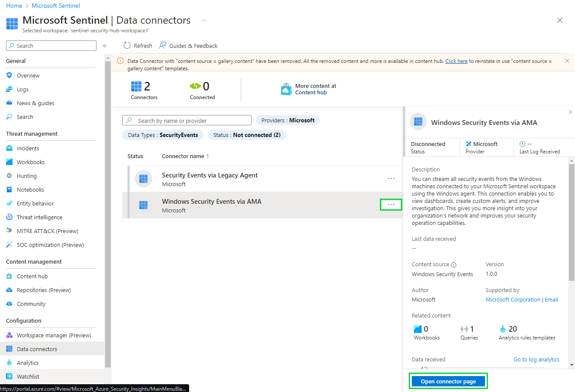Click Go to log analytics link
This screenshot has height=392, width=575.
[536, 359]
